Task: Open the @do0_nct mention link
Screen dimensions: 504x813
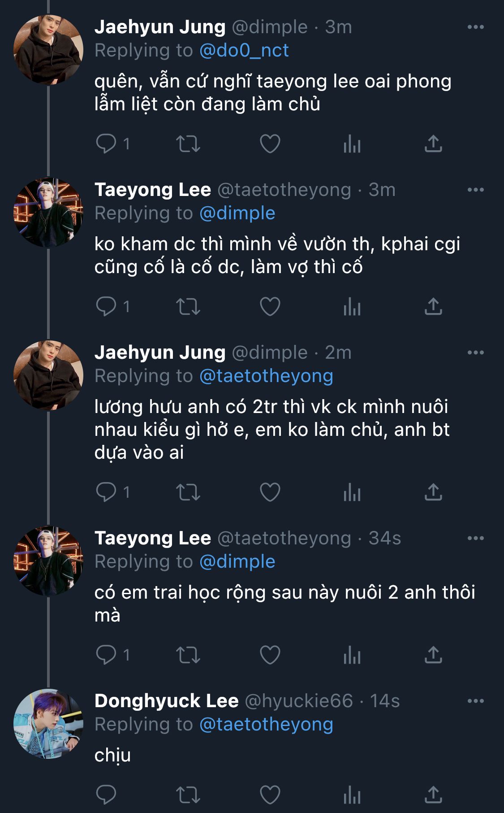Action: click(244, 50)
